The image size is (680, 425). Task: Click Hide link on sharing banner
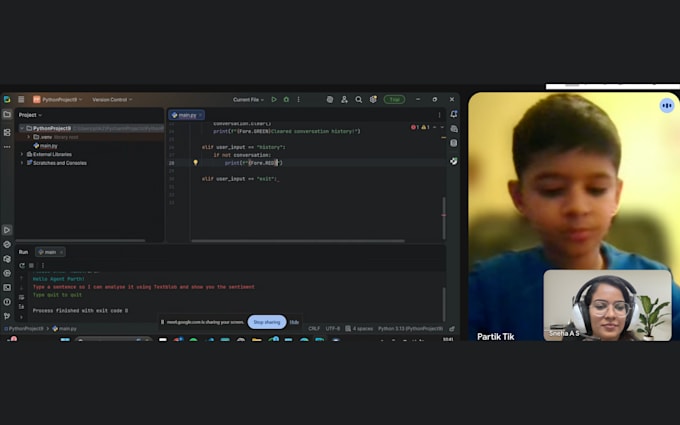(294, 322)
